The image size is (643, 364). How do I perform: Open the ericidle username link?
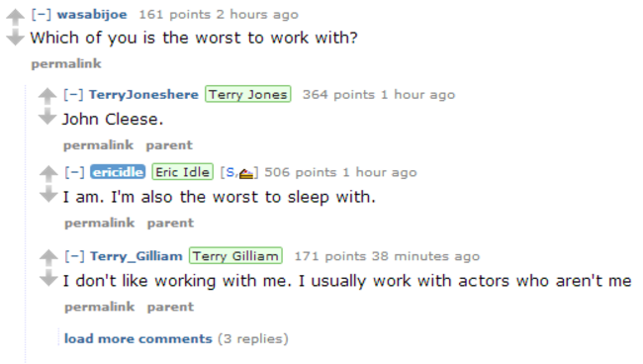118,172
